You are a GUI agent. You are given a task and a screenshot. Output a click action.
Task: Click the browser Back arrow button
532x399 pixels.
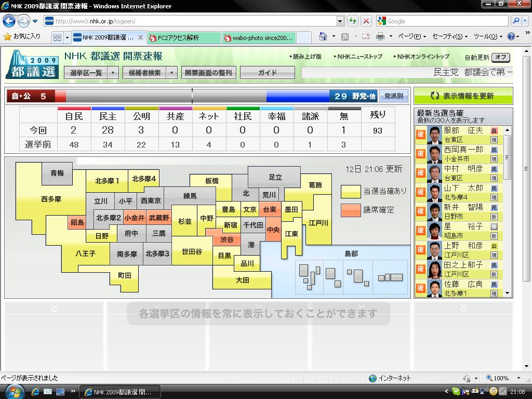pyautogui.click(x=9, y=21)
